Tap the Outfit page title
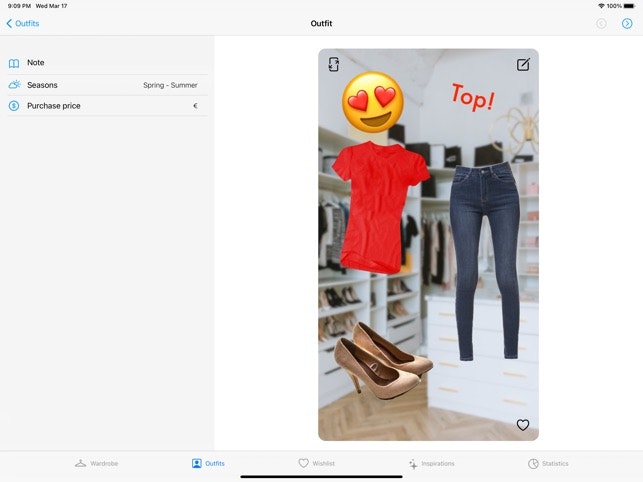Image resolution: width=643 pixels, height=482 pixels. (321, 23)
